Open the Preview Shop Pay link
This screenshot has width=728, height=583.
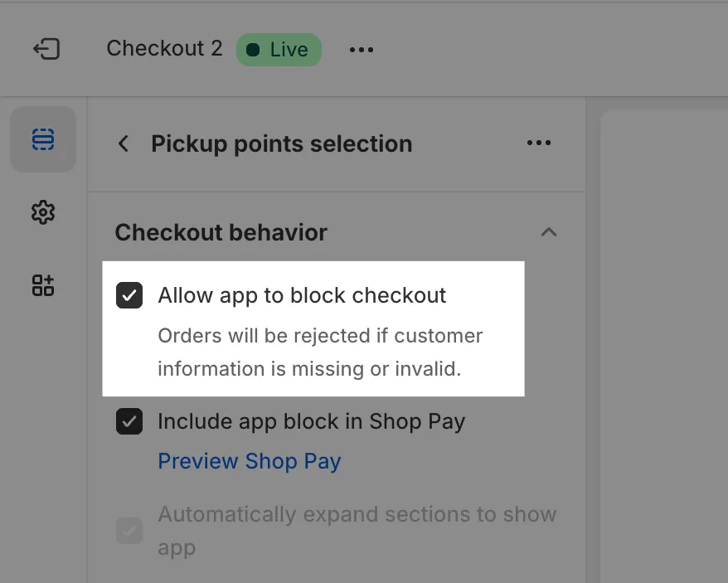click(x=250, y=461)
